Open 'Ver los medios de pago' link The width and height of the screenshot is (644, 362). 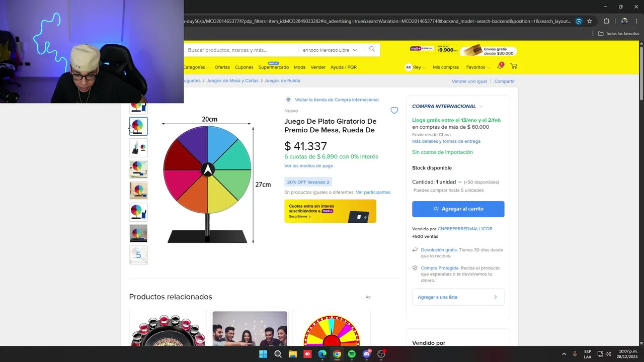(x=308, y=166)
